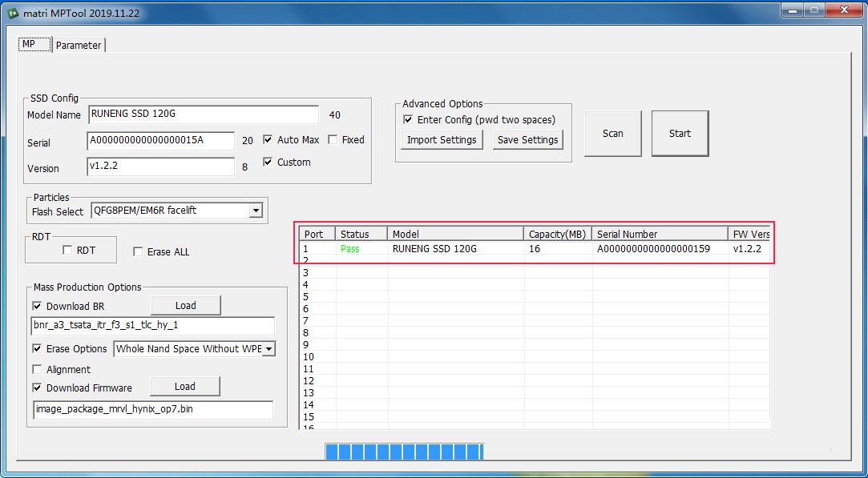Uncheck the Custom checkbox

coord(268,162)
